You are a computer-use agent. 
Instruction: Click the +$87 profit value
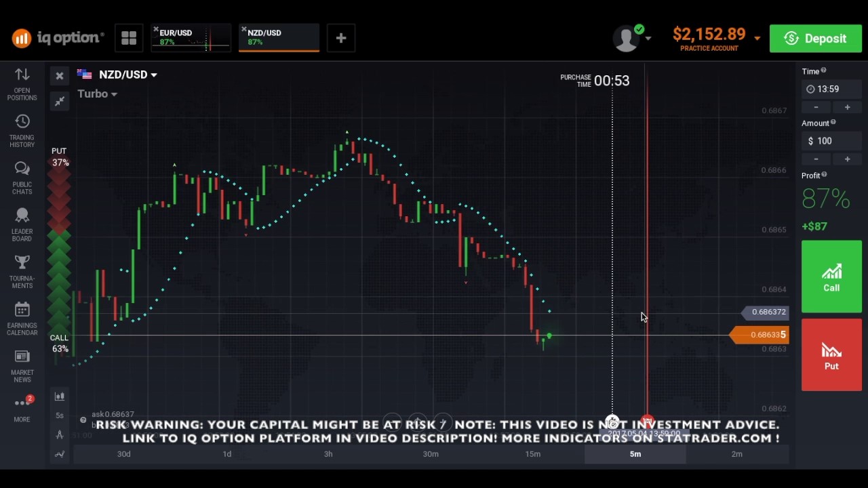[814, 226]
